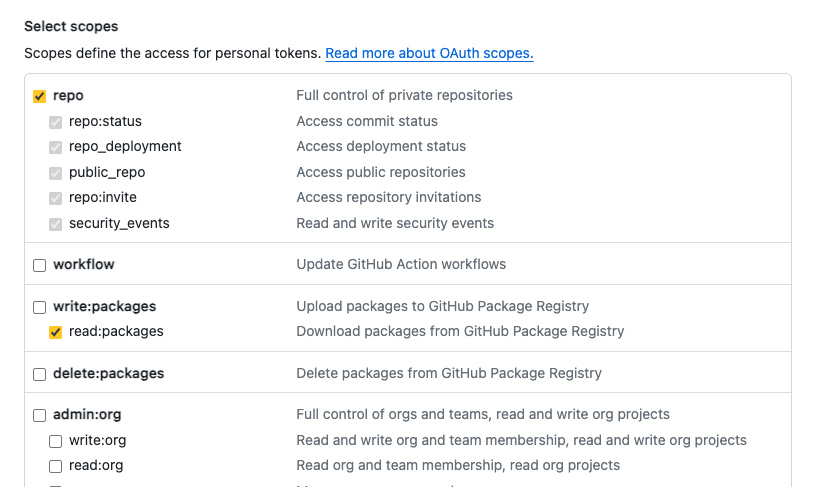This screenshot has width=819, height=487.
Task: Check the admin:org checkbox
Action: (40, 415)
